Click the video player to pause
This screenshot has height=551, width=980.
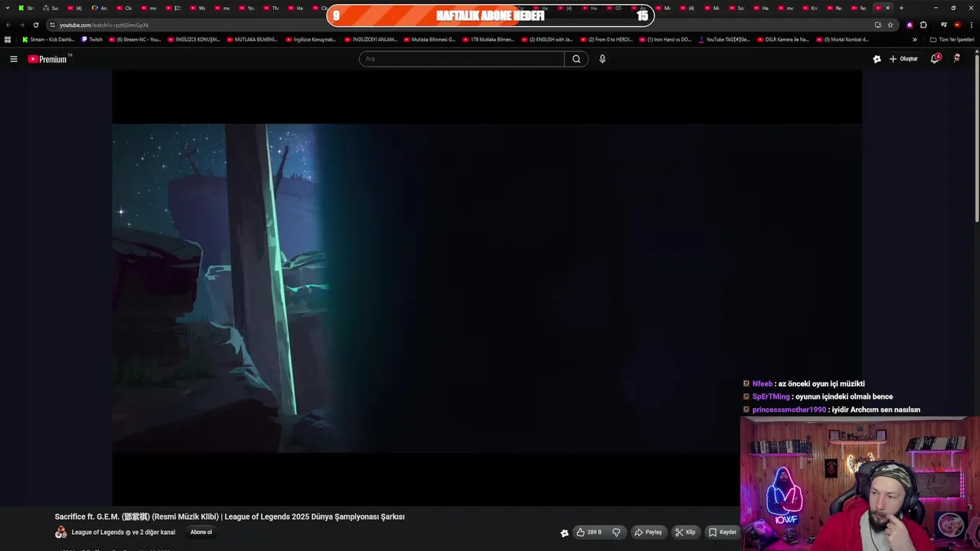[x=487, y=288]
